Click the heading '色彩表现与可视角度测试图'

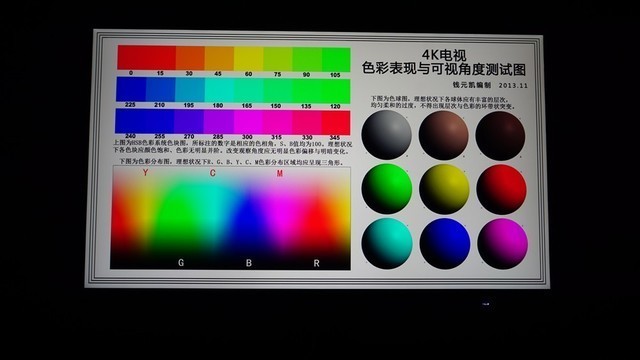(444, 69)
